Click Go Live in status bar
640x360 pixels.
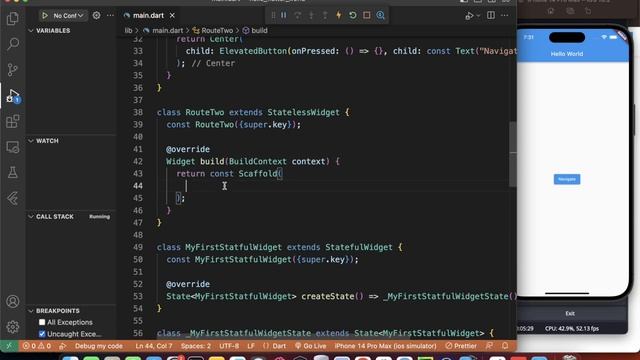point(311,346)
